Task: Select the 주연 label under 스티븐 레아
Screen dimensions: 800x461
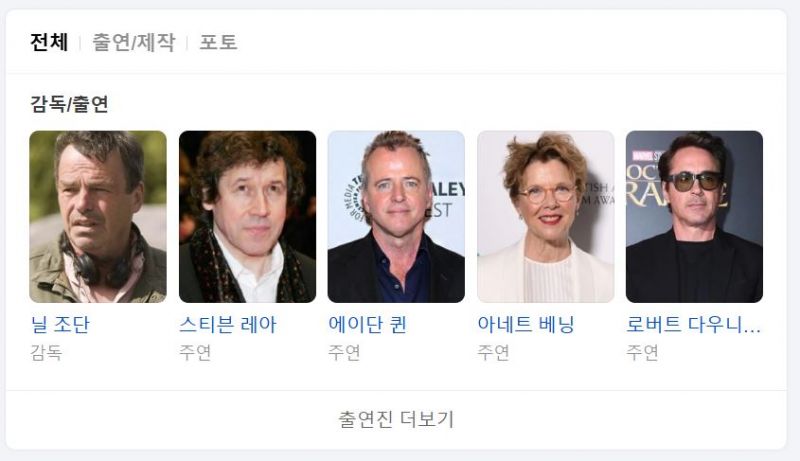Action: (x=195, y=352)
